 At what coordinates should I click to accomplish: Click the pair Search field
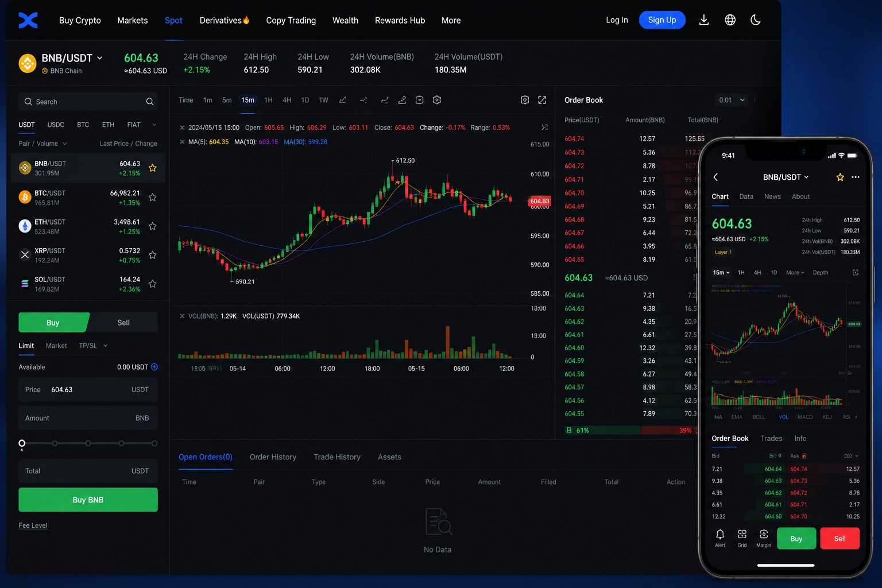pyautogui.click(x=88, y=102)
